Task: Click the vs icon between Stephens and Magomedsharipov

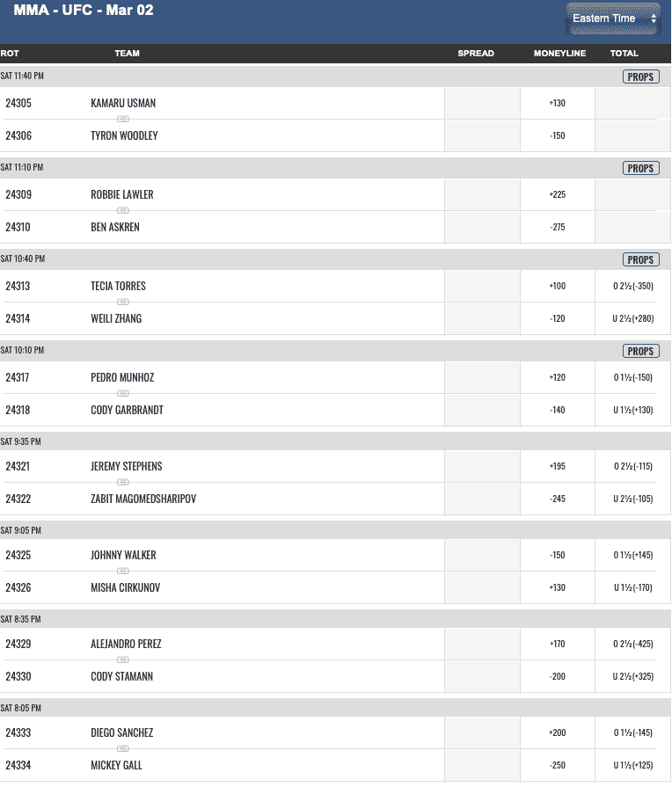Action: [123, 482]
